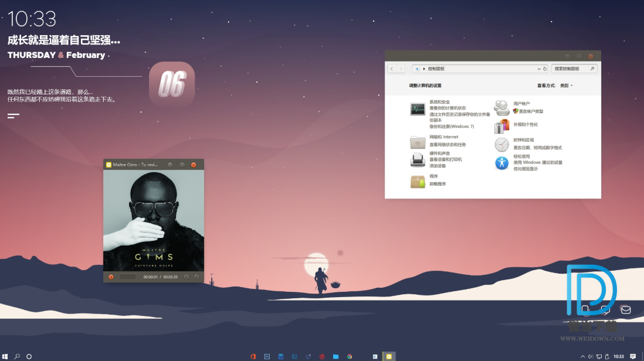Open the 轻松使用 link

[x=521, y=156]
